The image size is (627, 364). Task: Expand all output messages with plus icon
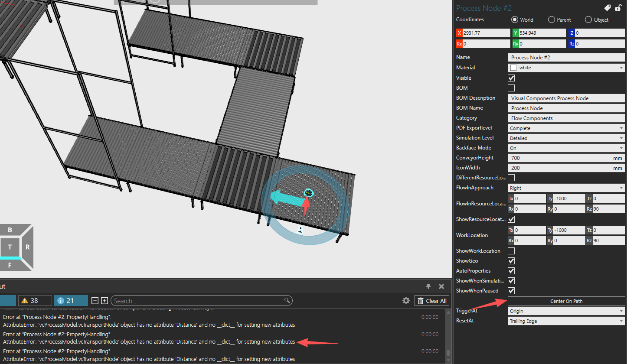104,301
